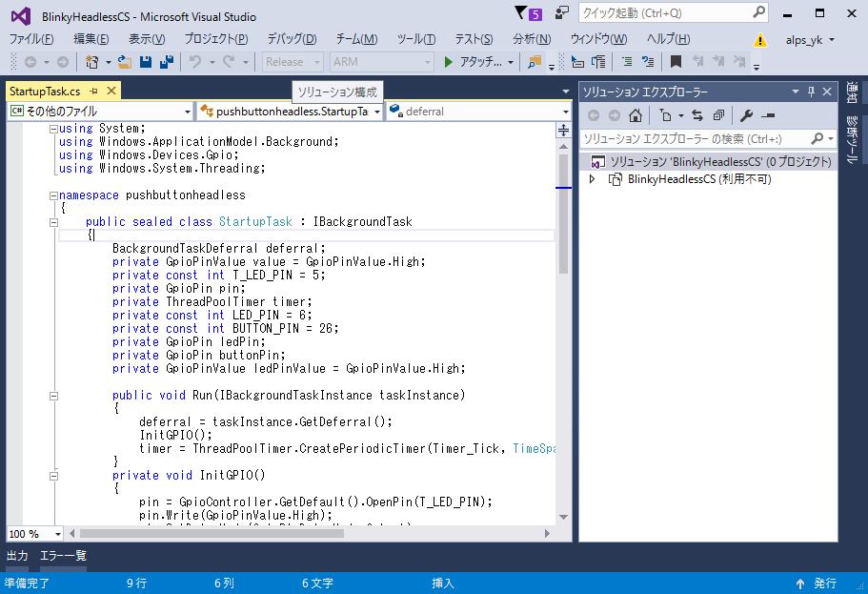Open the Solution Explorer window position dropdown arrow
868x594 pixels.
(796, 92)
